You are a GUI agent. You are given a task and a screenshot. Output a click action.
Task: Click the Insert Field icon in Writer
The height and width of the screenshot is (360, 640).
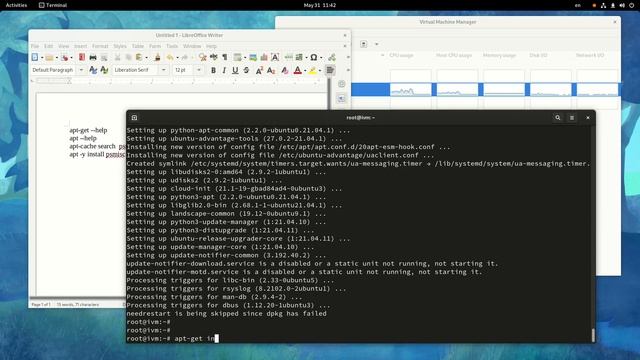tap(299, 58)
